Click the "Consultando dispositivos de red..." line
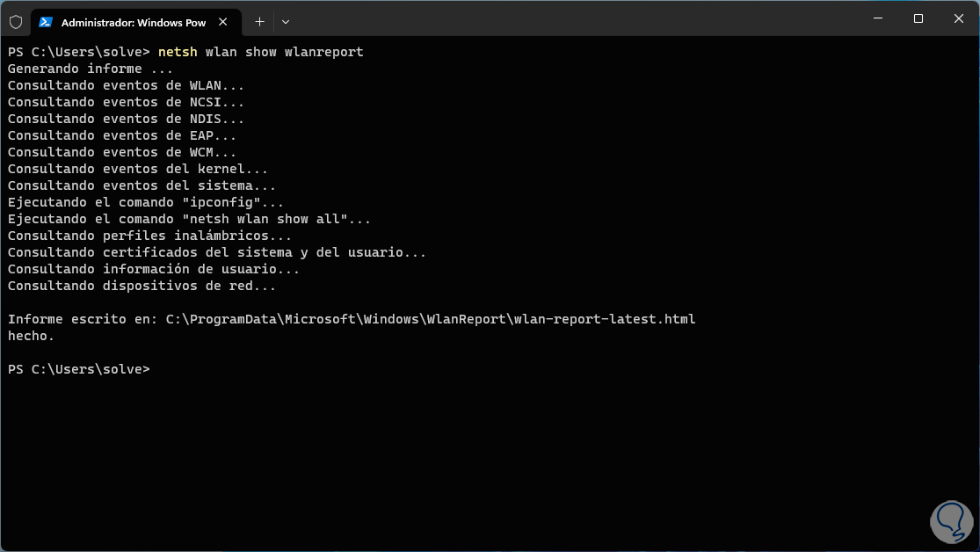The image size is (980, 552). [x=142, y=286]
